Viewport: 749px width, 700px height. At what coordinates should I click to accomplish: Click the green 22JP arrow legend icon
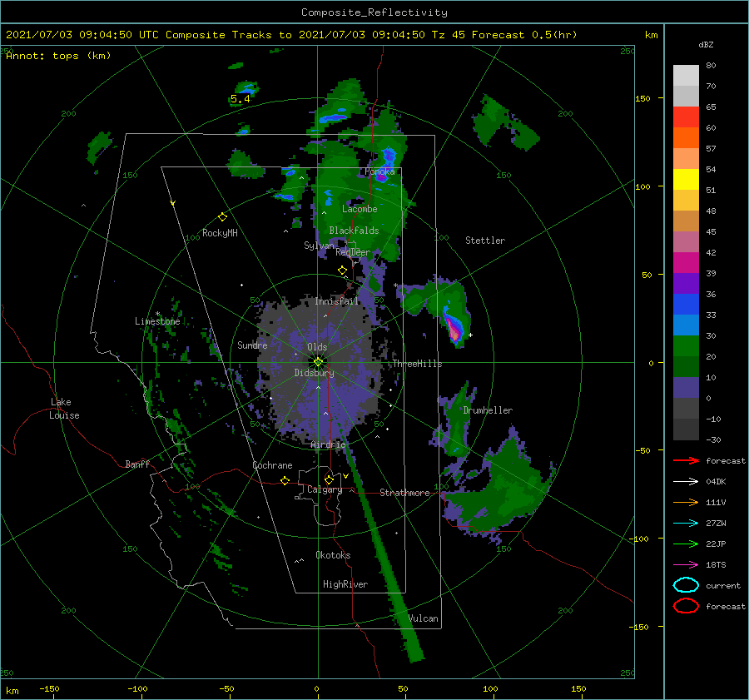(686, 544)
